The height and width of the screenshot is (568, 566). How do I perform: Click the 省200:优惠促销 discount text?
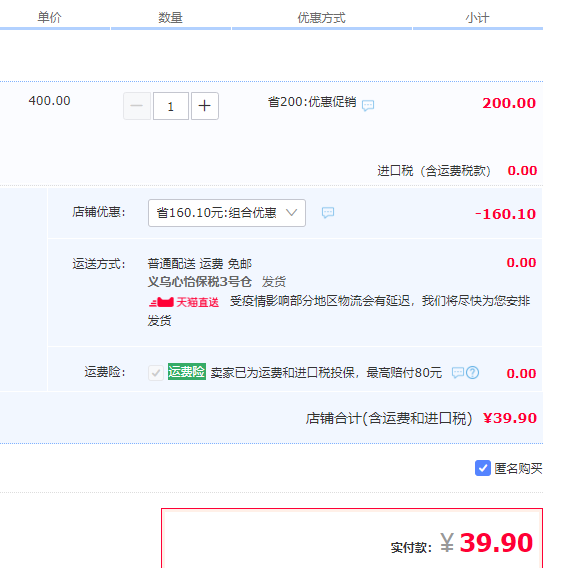pos(312,102)
